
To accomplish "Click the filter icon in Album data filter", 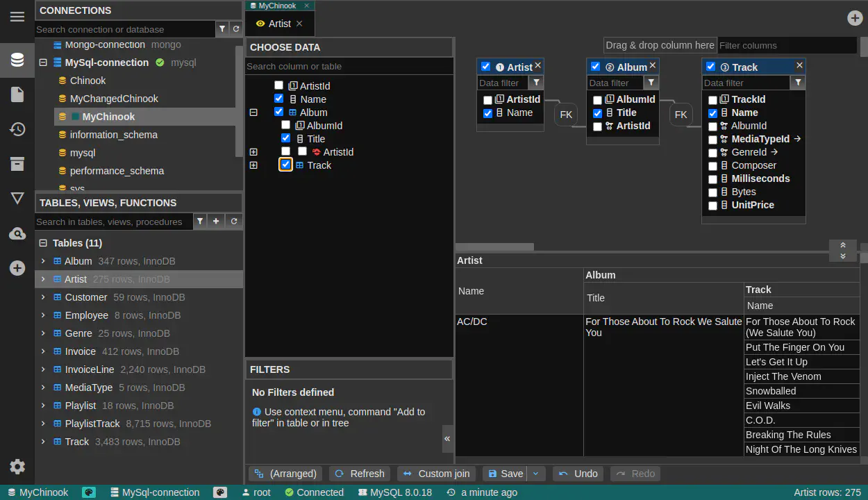I will click(651, 83).
